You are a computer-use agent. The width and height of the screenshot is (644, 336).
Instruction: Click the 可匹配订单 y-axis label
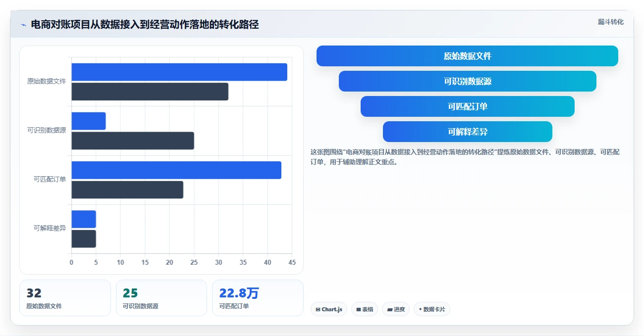tap(50, 179)
